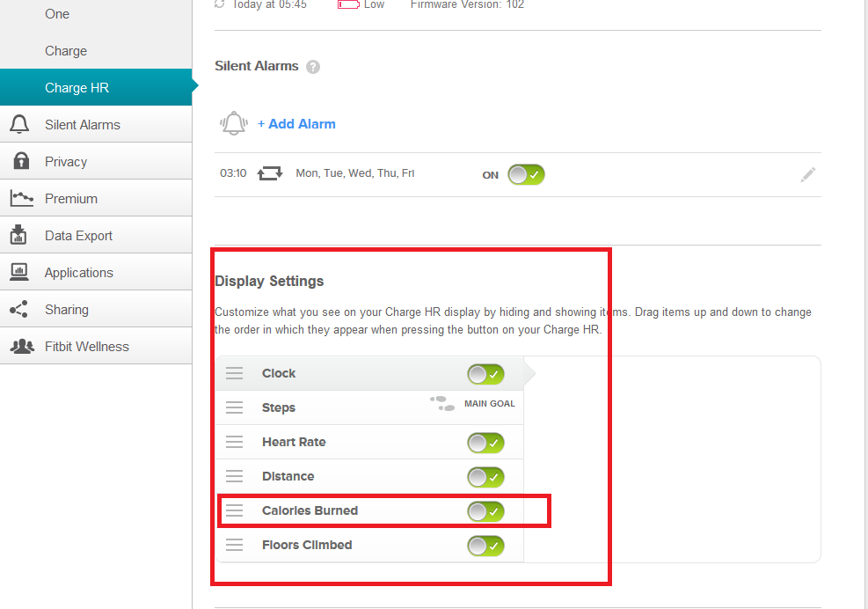The height and width of the screenshot is (609, 868).
Task: Go to Silent Alarms in sidebar
Action: [96, 124]
